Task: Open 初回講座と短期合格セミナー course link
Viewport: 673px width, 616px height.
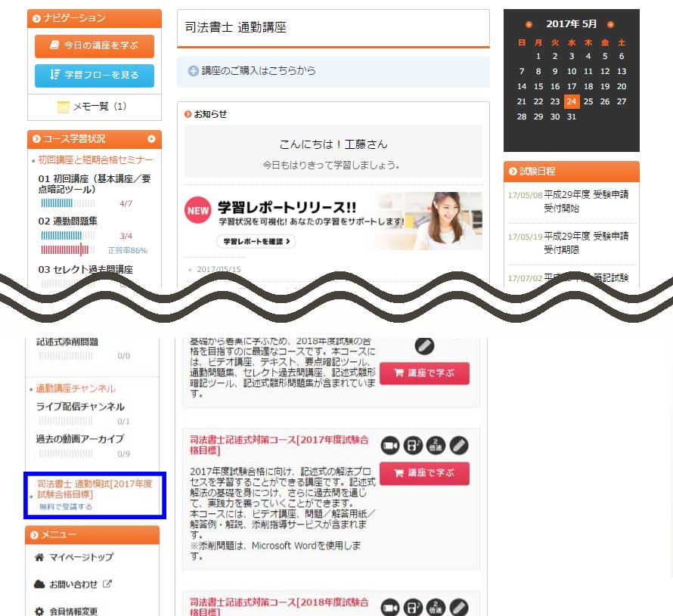Action: coord(95,160)
